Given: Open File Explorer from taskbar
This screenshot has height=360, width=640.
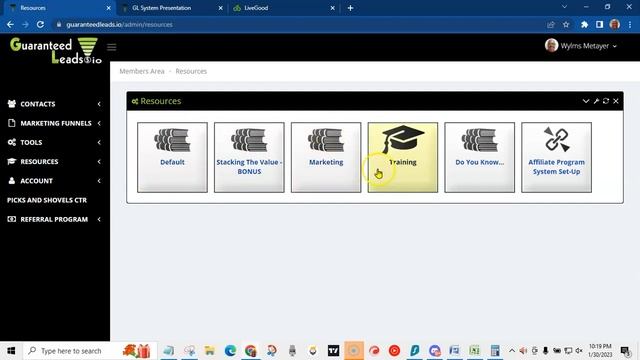Looking at the screenshot, I should 210,351.
